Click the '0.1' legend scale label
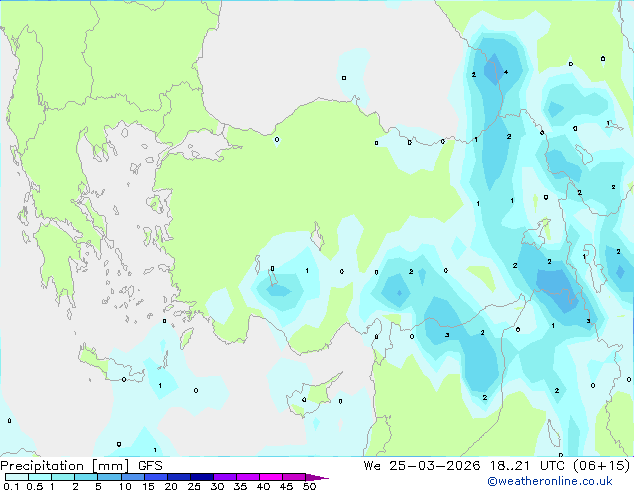634x490 pixels. (11, 486)
